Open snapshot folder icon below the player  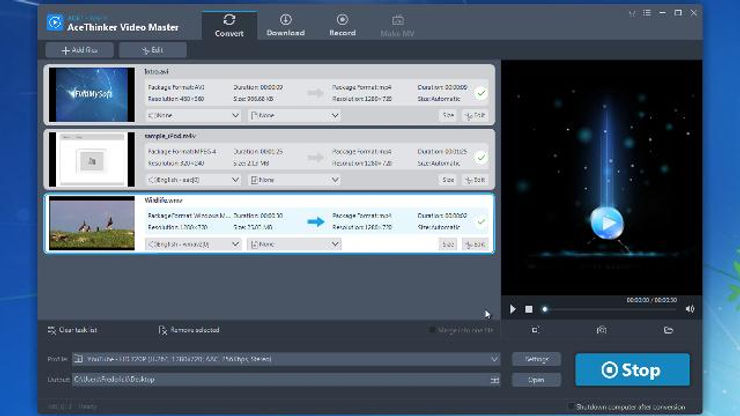(x=668, y=330)
